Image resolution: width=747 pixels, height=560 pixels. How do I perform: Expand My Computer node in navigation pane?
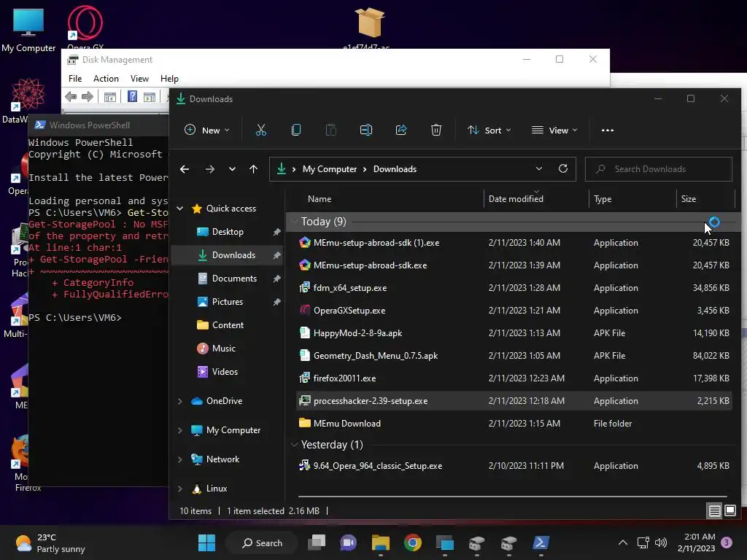(x=180, y=430)
